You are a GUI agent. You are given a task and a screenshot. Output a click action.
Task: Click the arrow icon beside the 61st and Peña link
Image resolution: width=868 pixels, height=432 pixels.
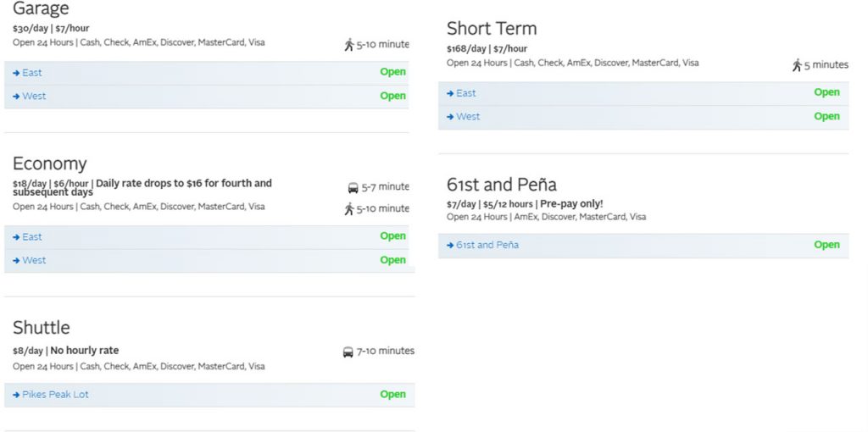click(450, 246)
